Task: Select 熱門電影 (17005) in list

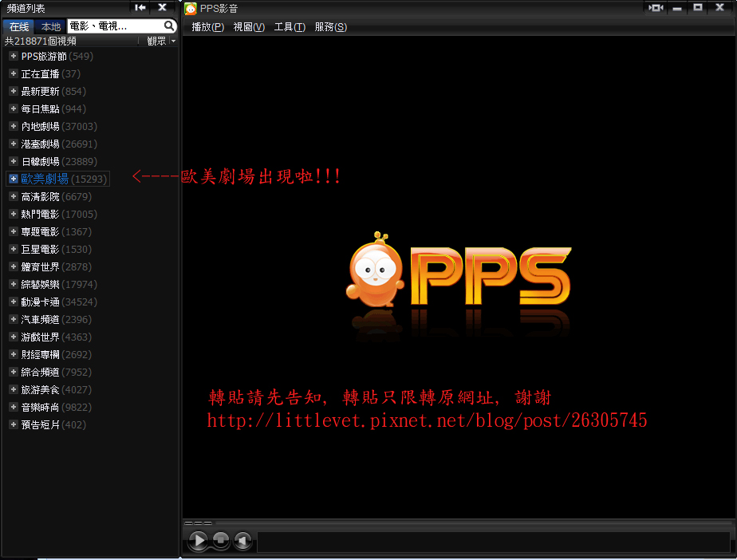Action: tap(59, 215)
